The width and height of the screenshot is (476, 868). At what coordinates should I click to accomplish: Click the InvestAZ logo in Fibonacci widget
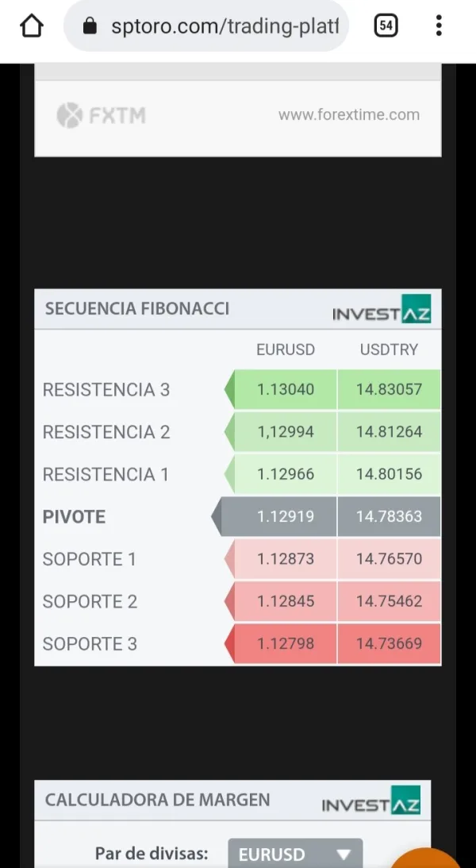[x=382, y=310]
